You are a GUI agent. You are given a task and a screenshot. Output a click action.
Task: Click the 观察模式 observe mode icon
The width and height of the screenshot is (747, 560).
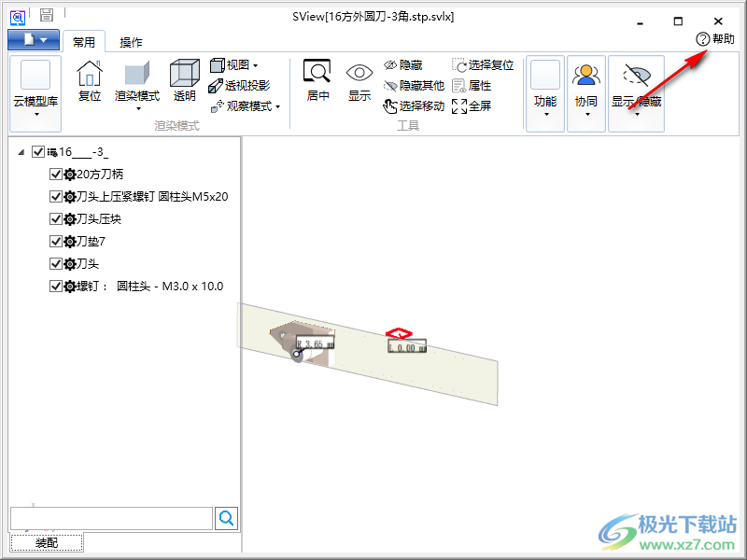[x=218, y=106]
